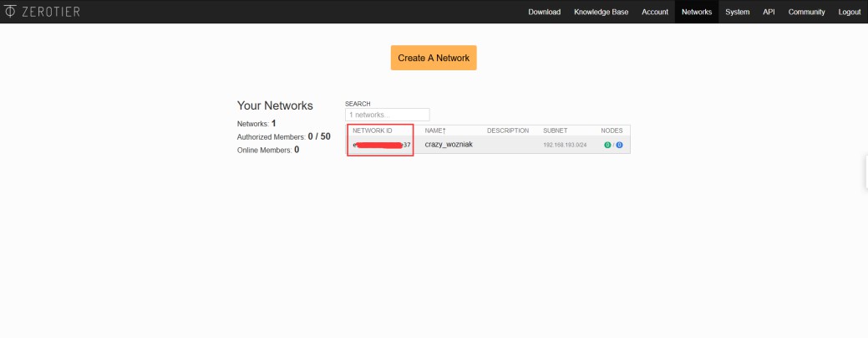Sort by Description column header
Image resolution: width=868 pixels, height=338 pixels.
(508, 131)
